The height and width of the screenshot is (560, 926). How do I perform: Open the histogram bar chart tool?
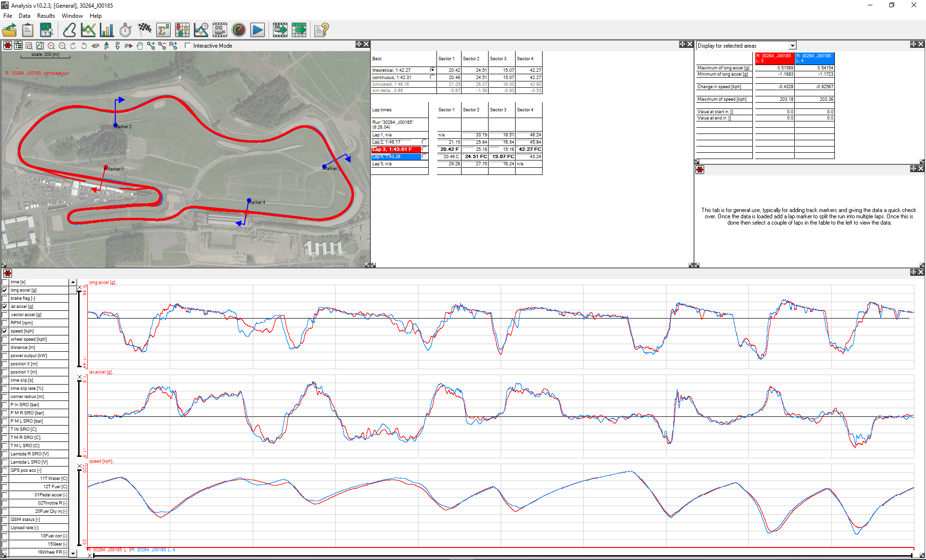(107, 30)
